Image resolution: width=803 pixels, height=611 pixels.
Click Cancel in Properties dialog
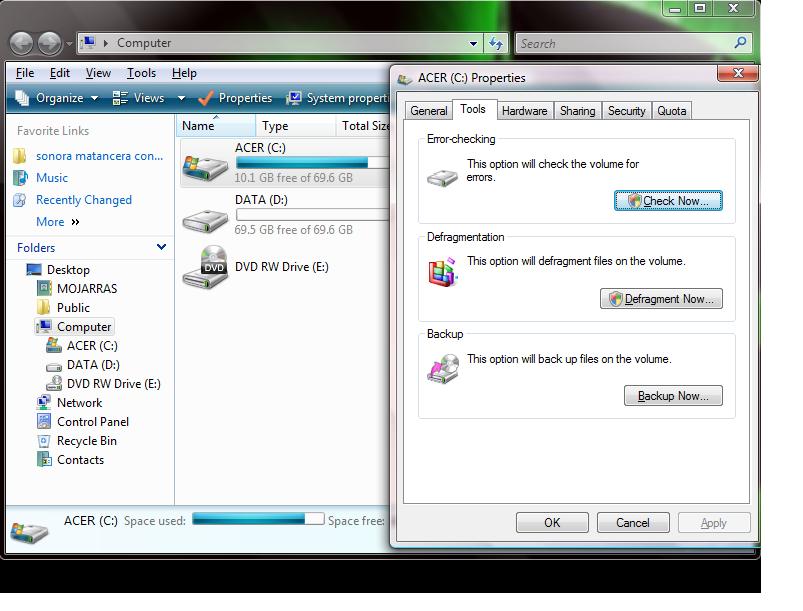tap(632, 523)
